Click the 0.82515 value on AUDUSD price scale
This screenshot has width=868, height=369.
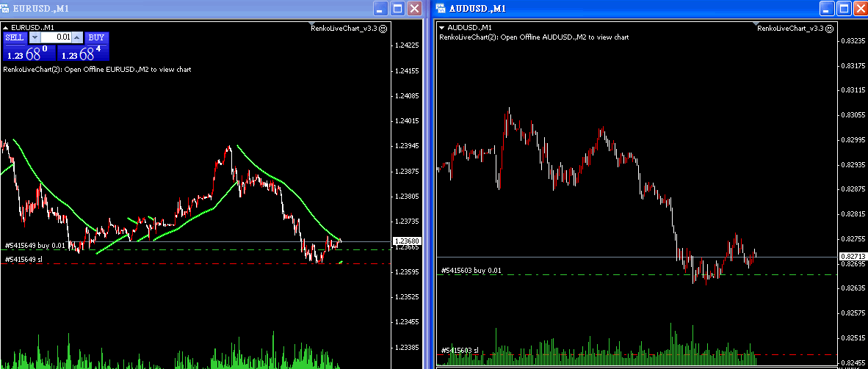point(853,337)
